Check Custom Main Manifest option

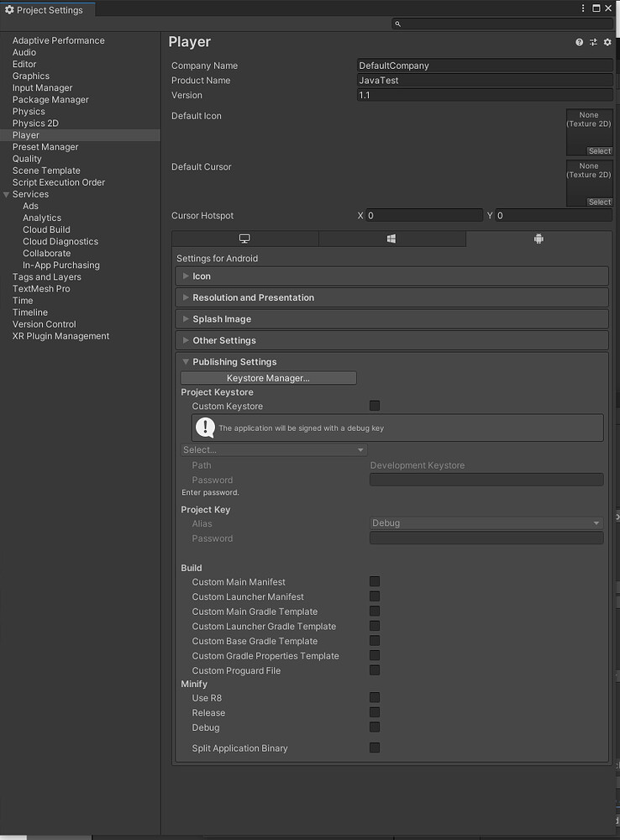click(374, 580)
